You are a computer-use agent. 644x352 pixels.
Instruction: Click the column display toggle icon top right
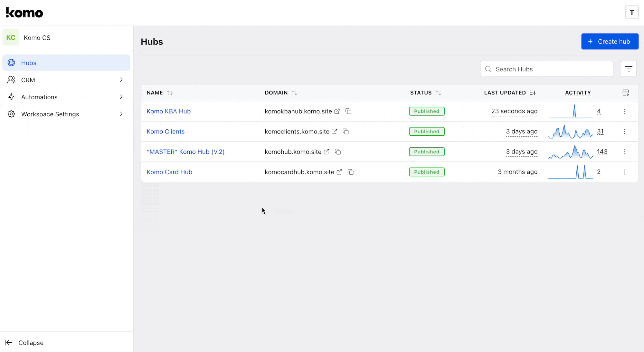click(625, 92)
